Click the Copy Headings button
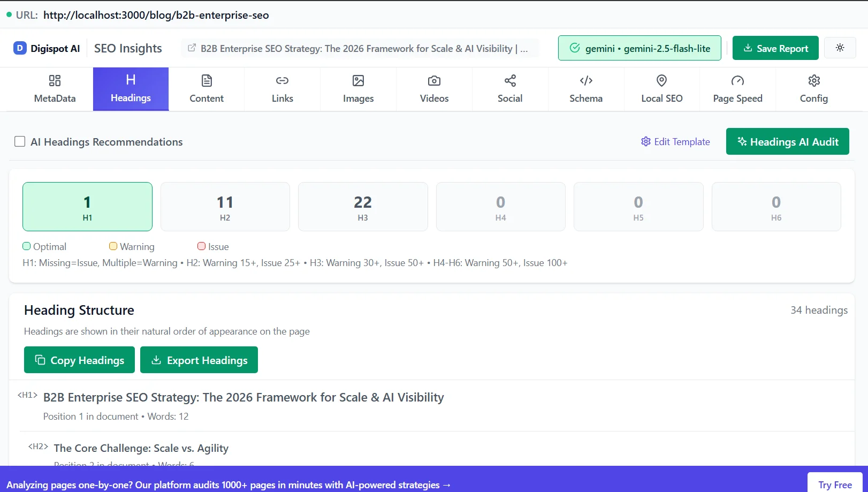Screen dimensions: 868x492 click(x=79, y=360)
